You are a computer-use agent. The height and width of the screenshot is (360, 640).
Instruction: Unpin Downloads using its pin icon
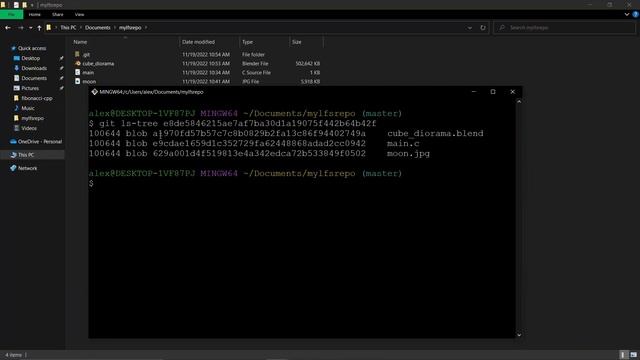coord(61,68)
